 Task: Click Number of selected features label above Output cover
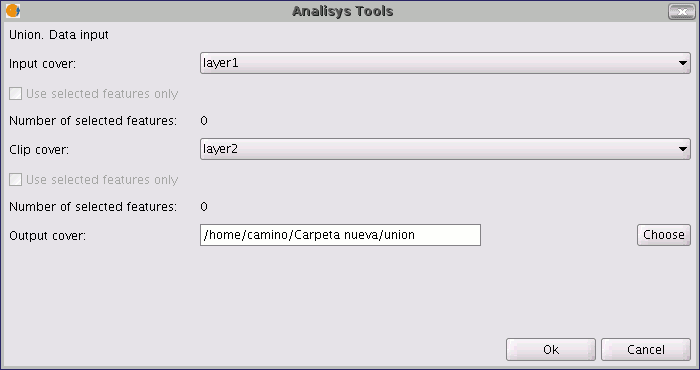pyautogui.click(x=93, y=207)
